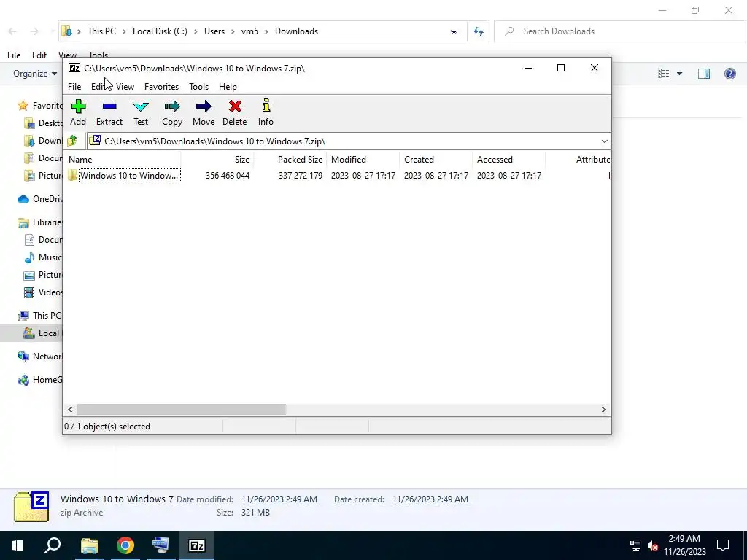Select Favorites in Explorer navigation pane

(x=40, y=106)
